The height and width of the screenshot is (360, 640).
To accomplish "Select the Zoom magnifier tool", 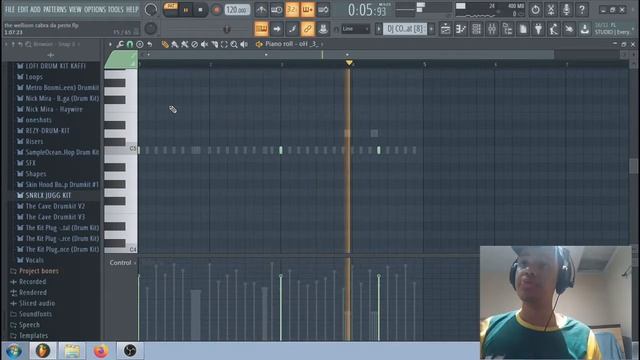I will [x=234, y=44].
